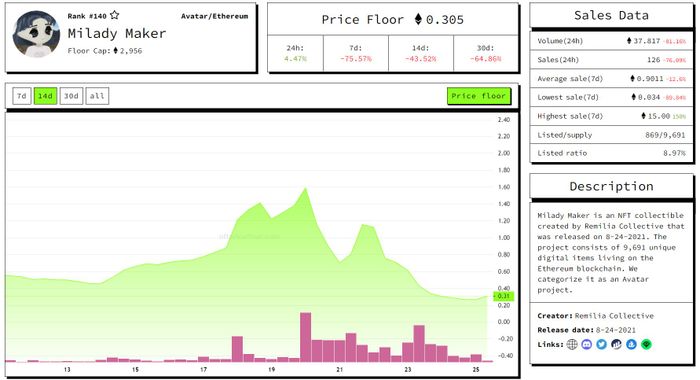Click the Milady Maker collection title

click(117, 33)
